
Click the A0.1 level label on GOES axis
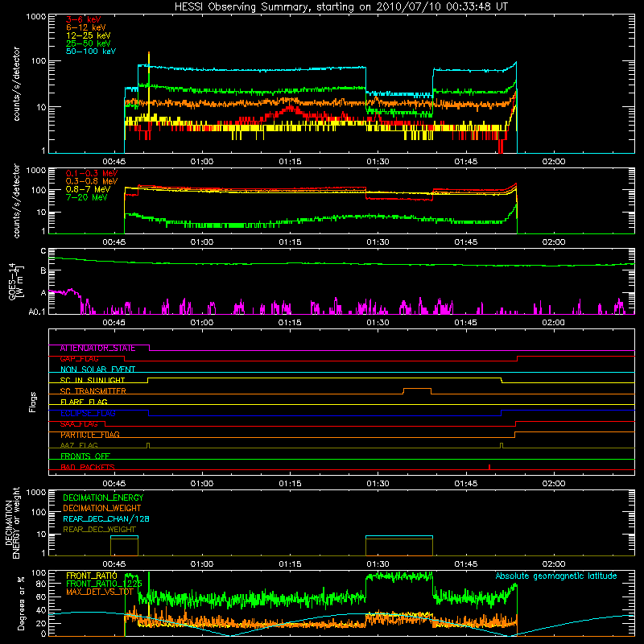36,312
